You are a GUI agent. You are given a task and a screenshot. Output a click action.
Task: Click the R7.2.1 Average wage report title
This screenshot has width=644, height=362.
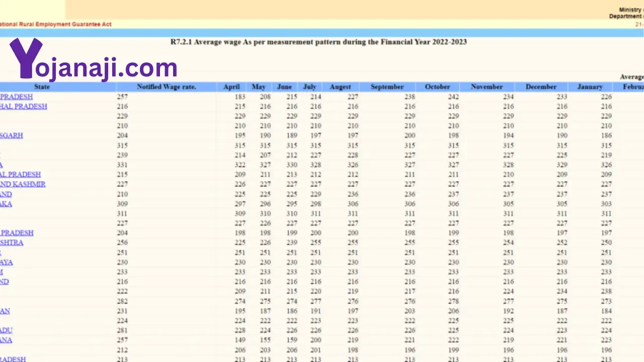318,42
